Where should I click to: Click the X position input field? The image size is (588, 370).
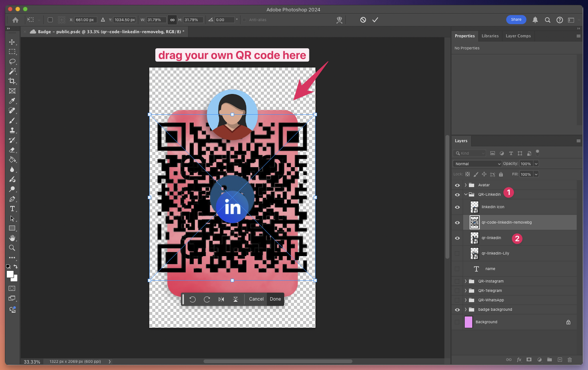click(85, 20)
